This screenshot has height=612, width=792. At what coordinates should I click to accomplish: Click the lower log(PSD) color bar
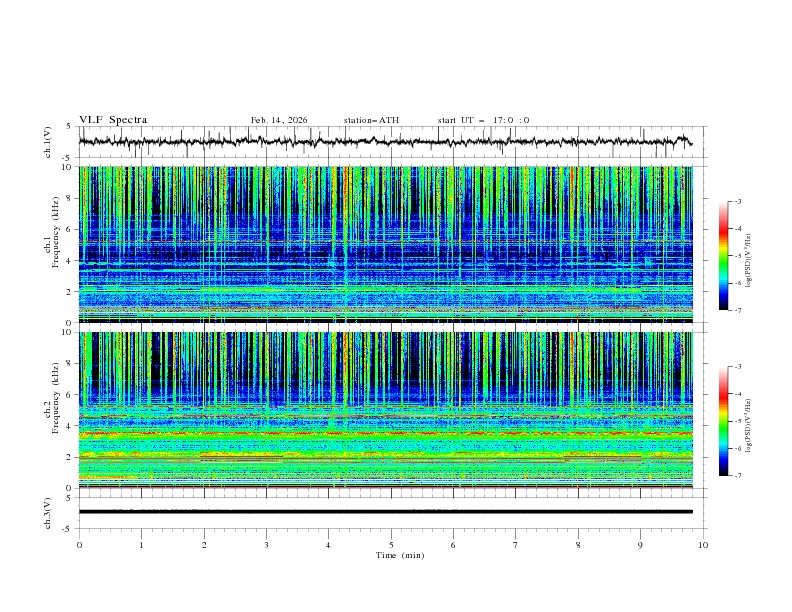tap(723, 421)
